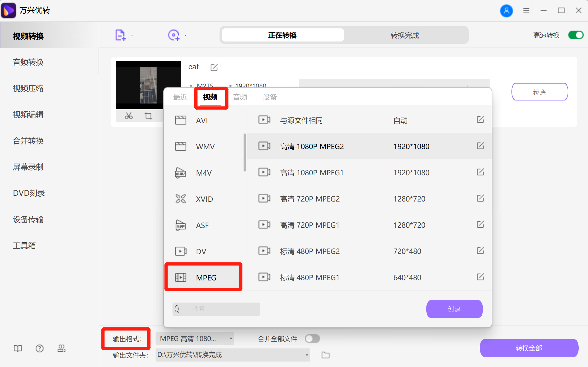The width and height of the screenshot is (588, 367).
Task: Enable the 合并全部文件 toggle
Action: click(312, 339)
